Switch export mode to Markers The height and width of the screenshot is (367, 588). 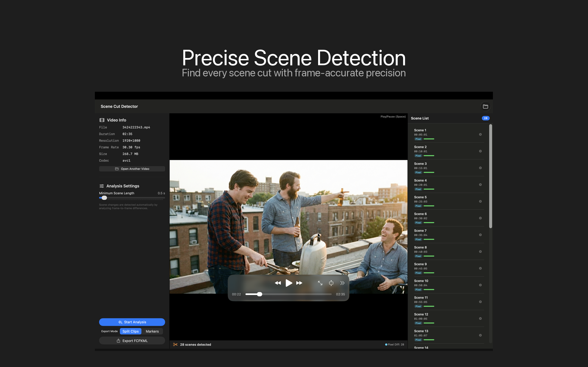pos(152,331)
